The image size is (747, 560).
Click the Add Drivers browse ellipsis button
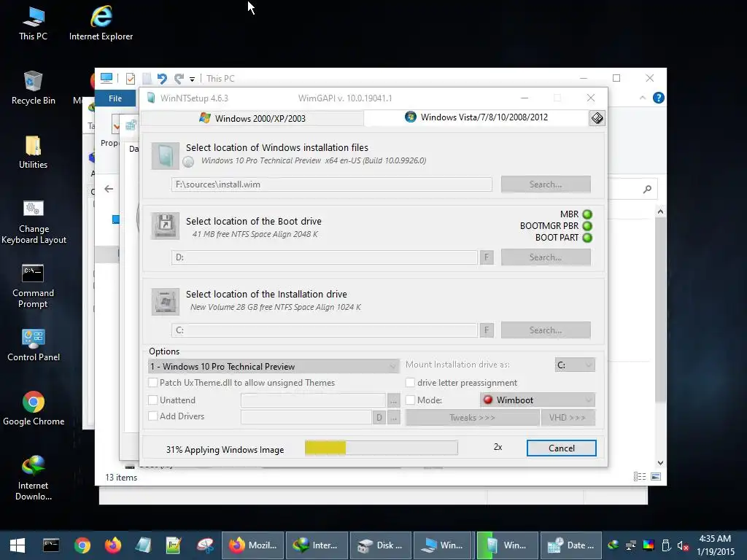click(393, 418)
